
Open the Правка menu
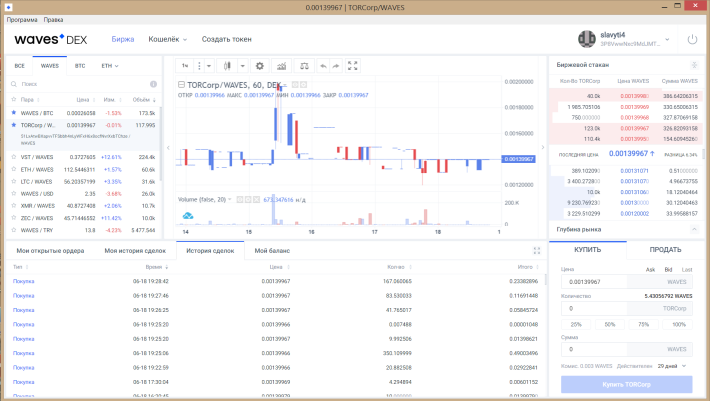pyautogui.click(x=53, y=19)
